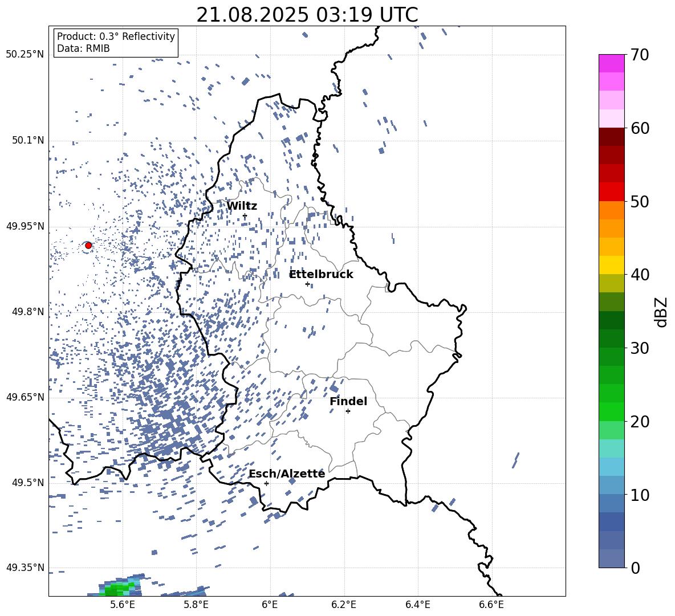Click the dark red color band below 60

[611, 137]
